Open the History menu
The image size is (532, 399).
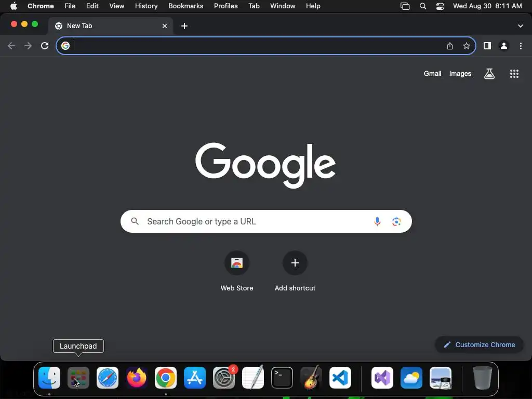[146, 6]
